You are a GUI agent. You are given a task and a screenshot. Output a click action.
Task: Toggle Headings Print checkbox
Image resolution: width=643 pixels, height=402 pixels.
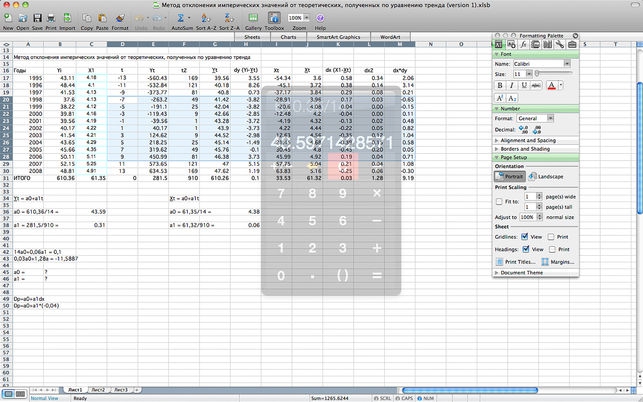point(552,249)
